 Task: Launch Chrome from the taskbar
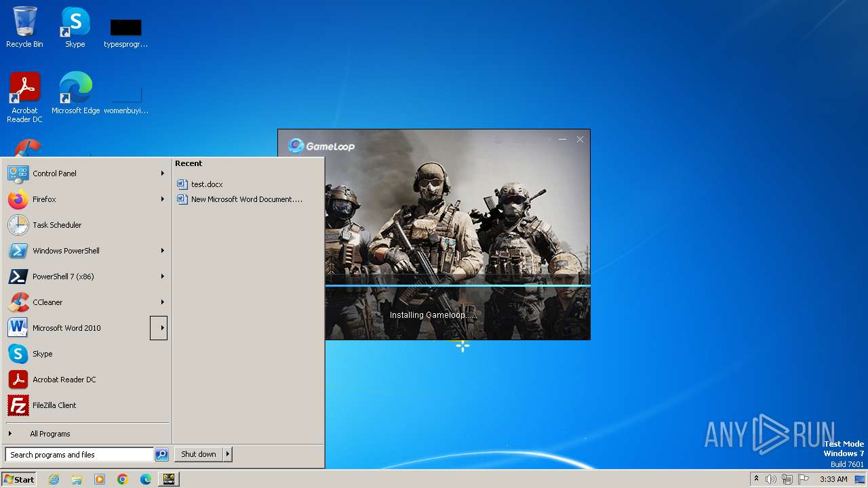(x=123, y=479)
